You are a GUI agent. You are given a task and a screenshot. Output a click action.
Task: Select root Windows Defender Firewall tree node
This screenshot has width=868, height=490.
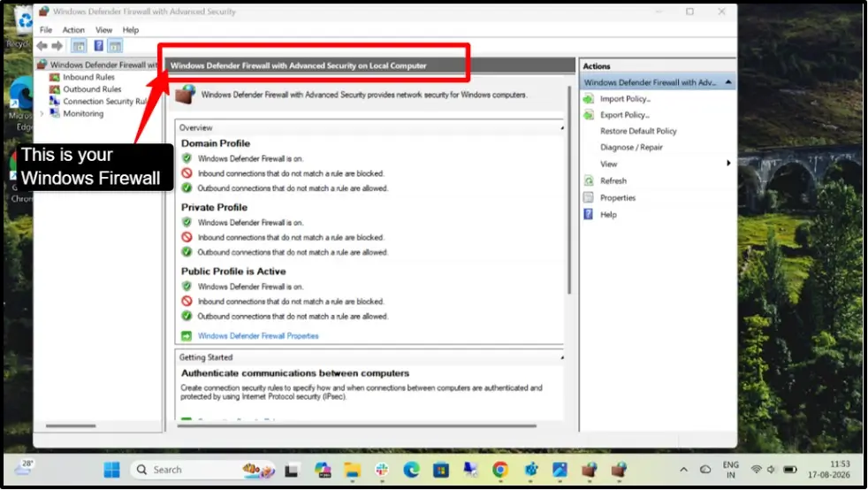(103, 65)
